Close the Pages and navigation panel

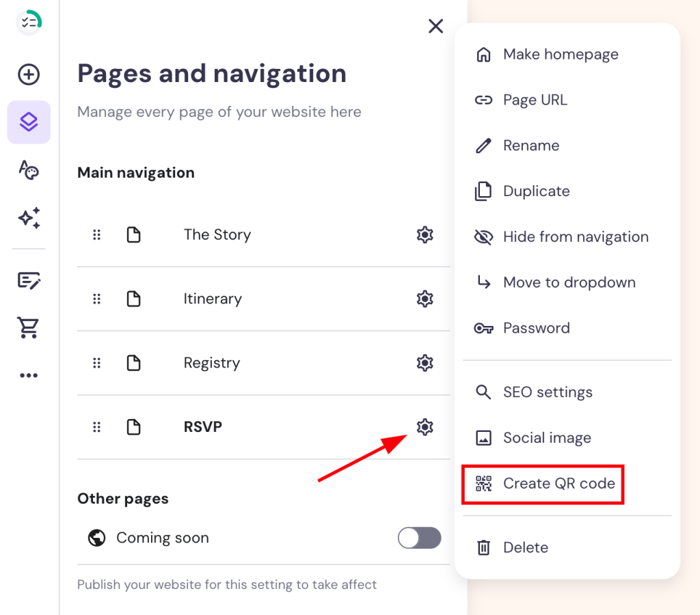coord(435,26)
